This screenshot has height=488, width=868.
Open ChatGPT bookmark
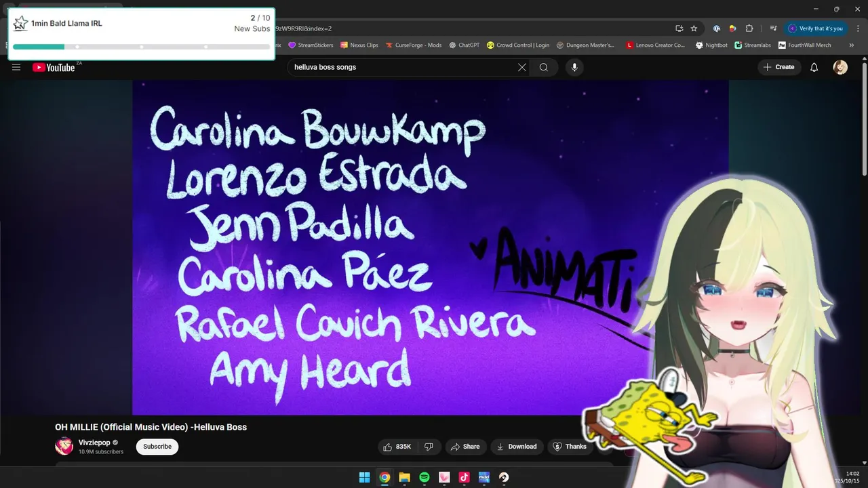(x=464, y=45)
